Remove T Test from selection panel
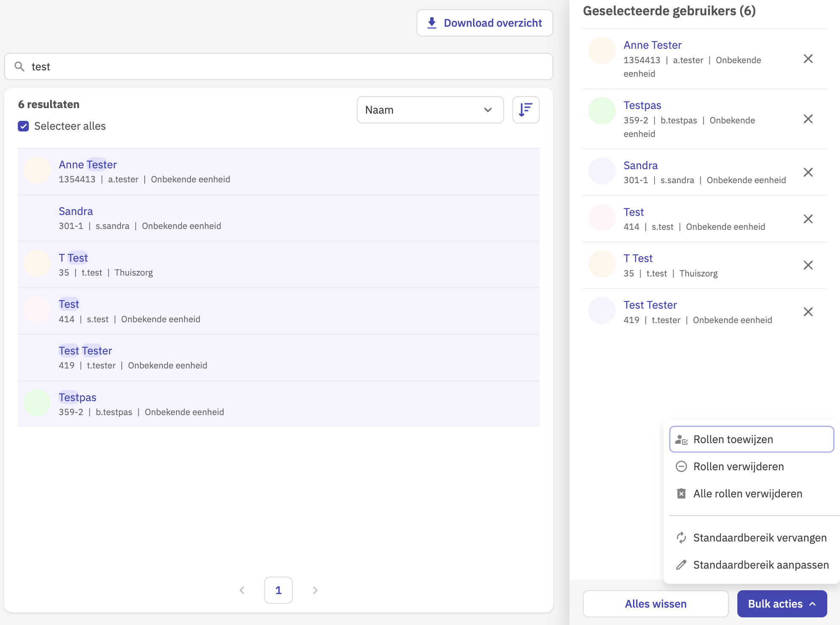The height and width of the screenshot is (625, 840). pyautogui.click(x=808, y=265)
